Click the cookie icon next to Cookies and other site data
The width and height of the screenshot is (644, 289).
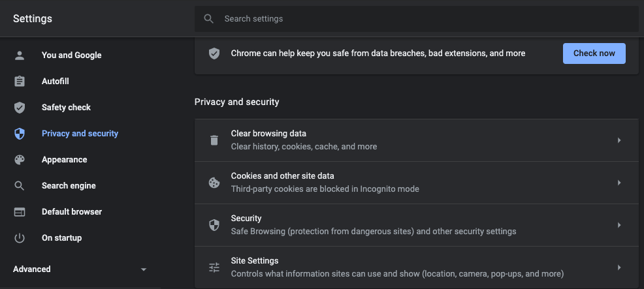214,183
